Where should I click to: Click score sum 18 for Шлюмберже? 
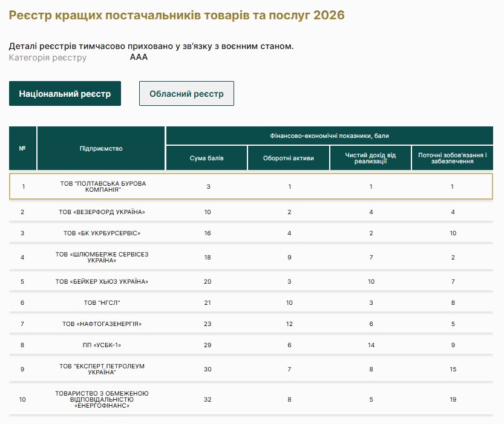pyautogui.click(x=208, y=257)
